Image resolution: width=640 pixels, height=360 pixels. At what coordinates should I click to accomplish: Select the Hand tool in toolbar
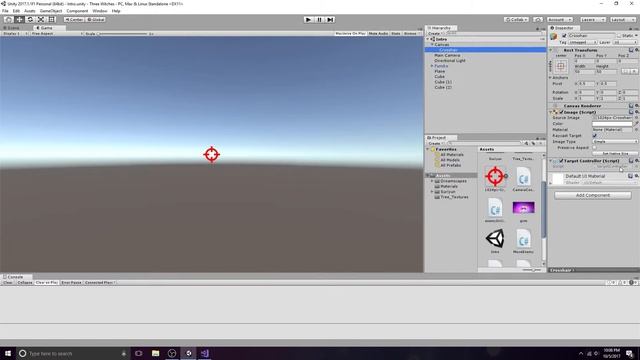8,19
